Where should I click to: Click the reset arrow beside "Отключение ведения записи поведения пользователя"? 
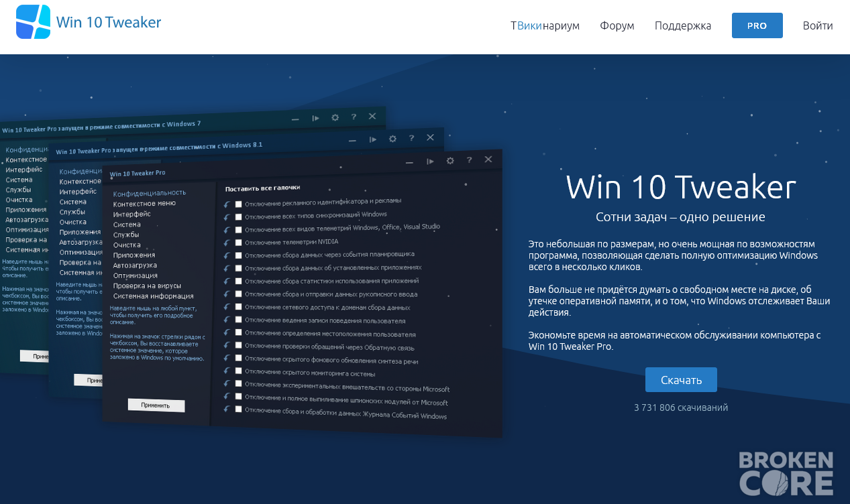pyautogui.click(x=227, y=320)
